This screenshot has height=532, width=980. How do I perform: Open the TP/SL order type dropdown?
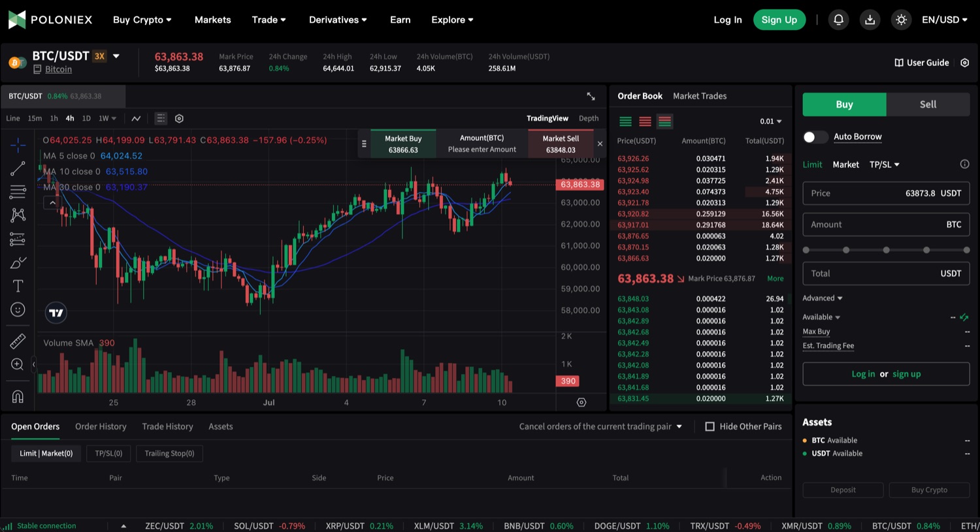(884, 164)
